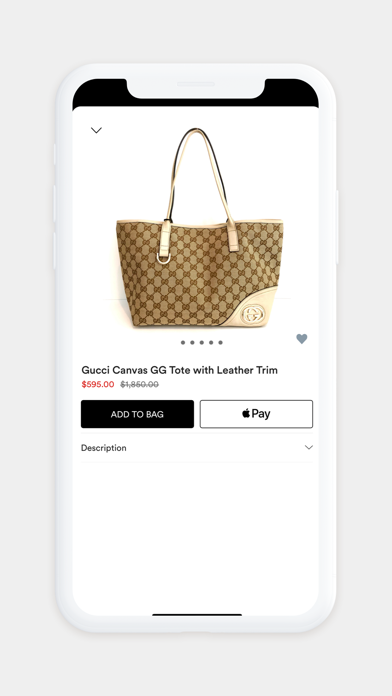Tap the crossed-out $1,850.00 original price
Viewport: 392px width, 696px height.
coord(139,384)
